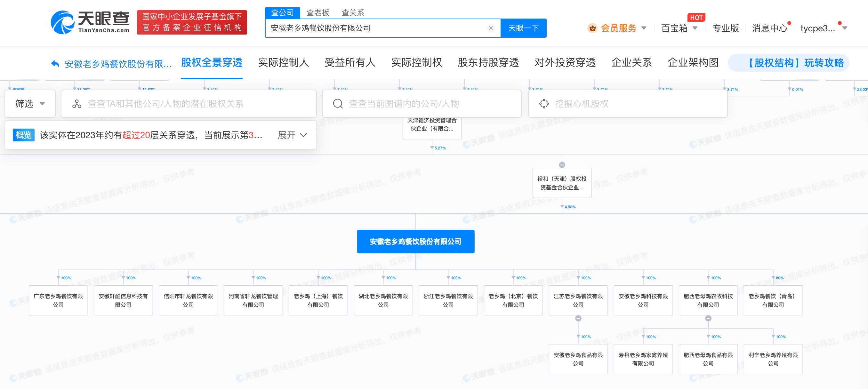Click the central 安徽老乡鸡餐饮股份有限公司 node
The image size is (868, 389).
coord(415,242)
